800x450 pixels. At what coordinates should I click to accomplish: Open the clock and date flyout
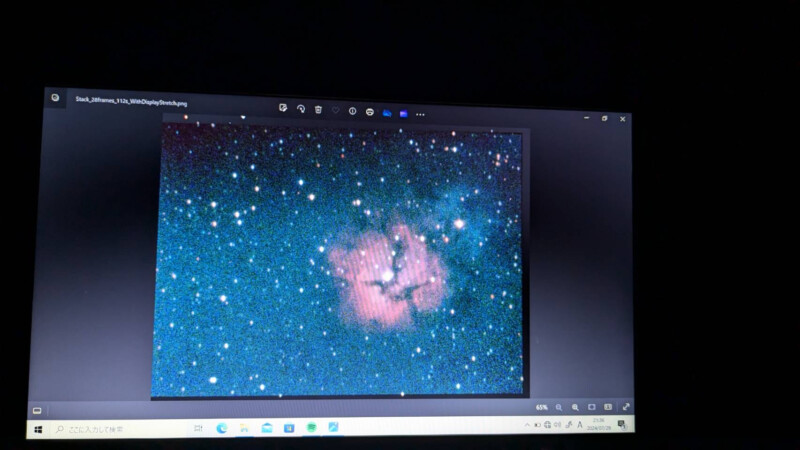(598, 424)
